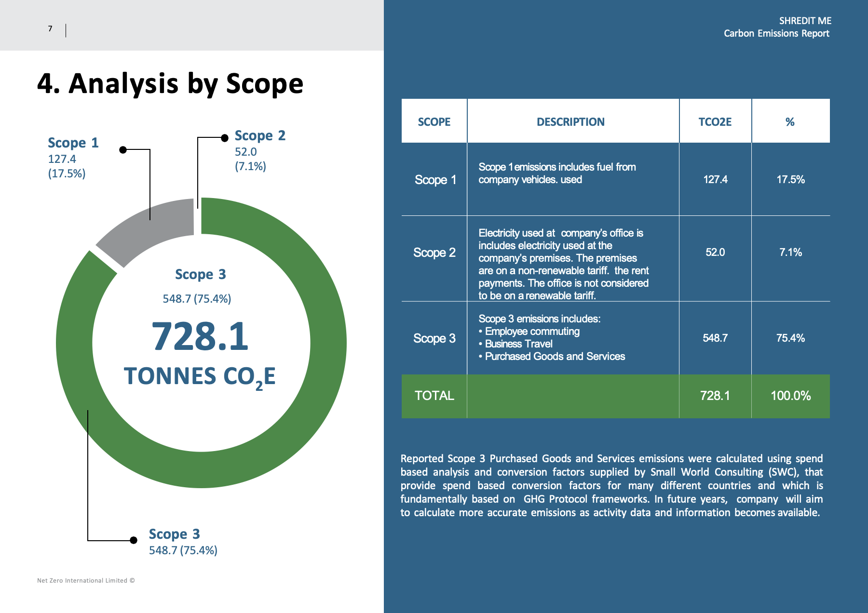Image resolution: width=868 pixels, height=613 pixels.
Task: Click the Scope 1 callout dot marker
Action: click(x=123, y=150)
